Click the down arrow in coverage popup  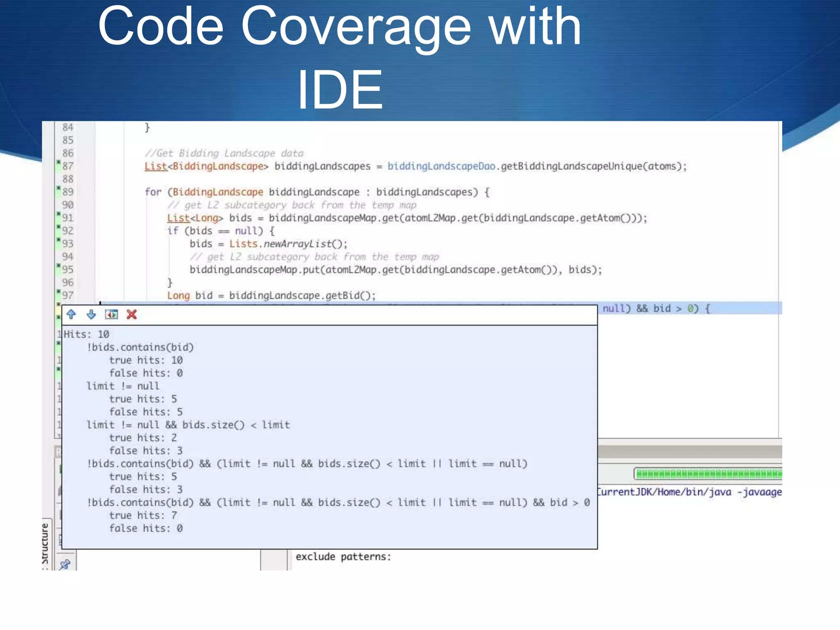[91, 315]
